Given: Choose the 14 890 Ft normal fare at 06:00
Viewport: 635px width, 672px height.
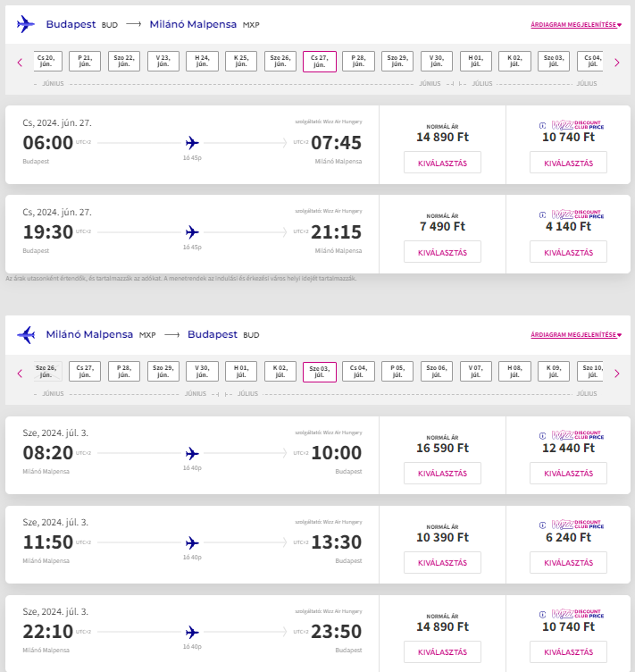Looking at the screenshot, I should click(442, 163).
